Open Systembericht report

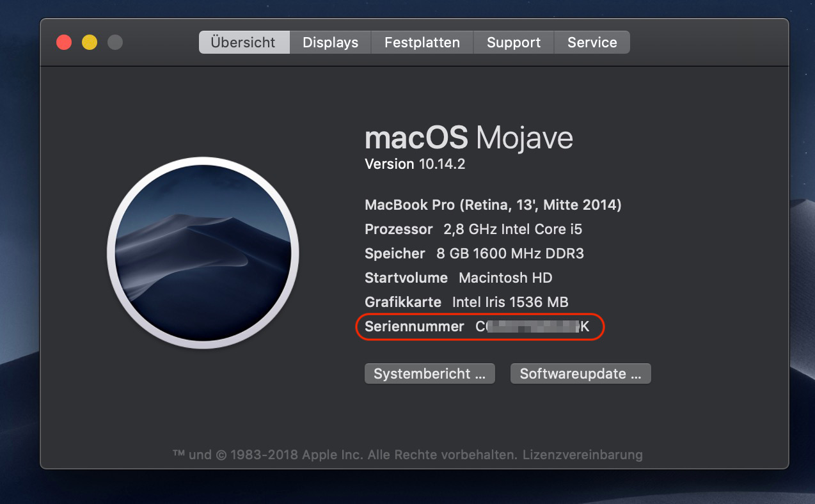click(x=430, y=374)
